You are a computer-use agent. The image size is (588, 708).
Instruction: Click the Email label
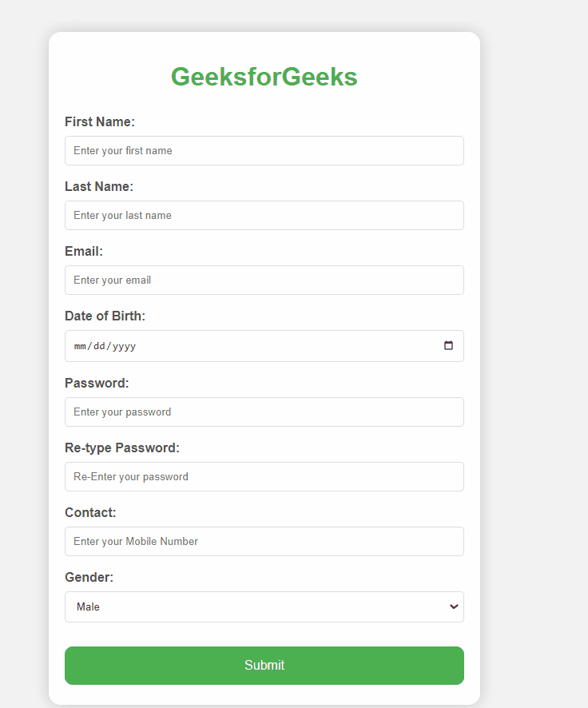click(x=83, y=251)
